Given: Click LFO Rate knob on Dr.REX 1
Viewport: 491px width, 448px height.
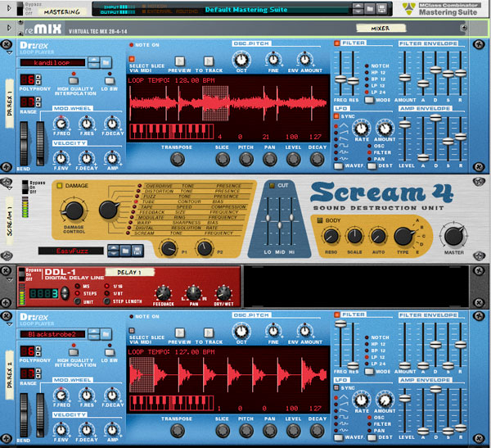Looking at the screenshot, I should 362,129.
